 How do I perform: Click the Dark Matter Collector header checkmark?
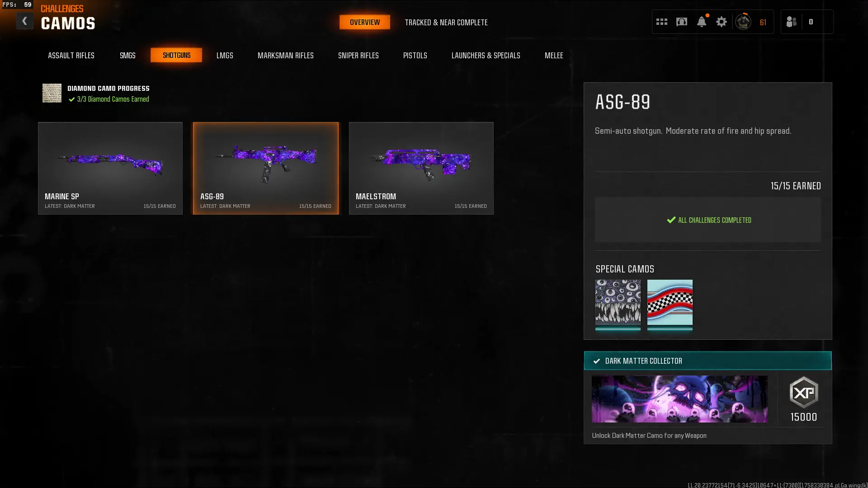coord(597,361)
